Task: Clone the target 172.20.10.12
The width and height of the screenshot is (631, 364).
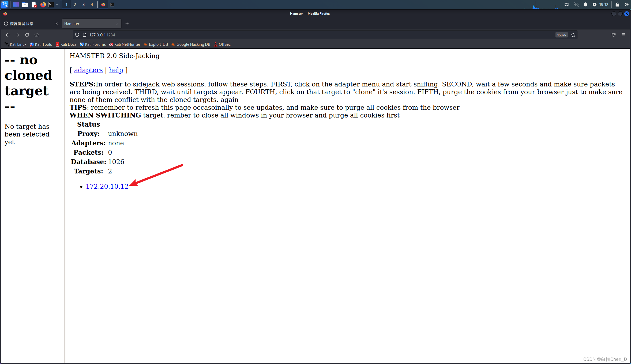Action: pyautogui.click(x=107, y=187)
